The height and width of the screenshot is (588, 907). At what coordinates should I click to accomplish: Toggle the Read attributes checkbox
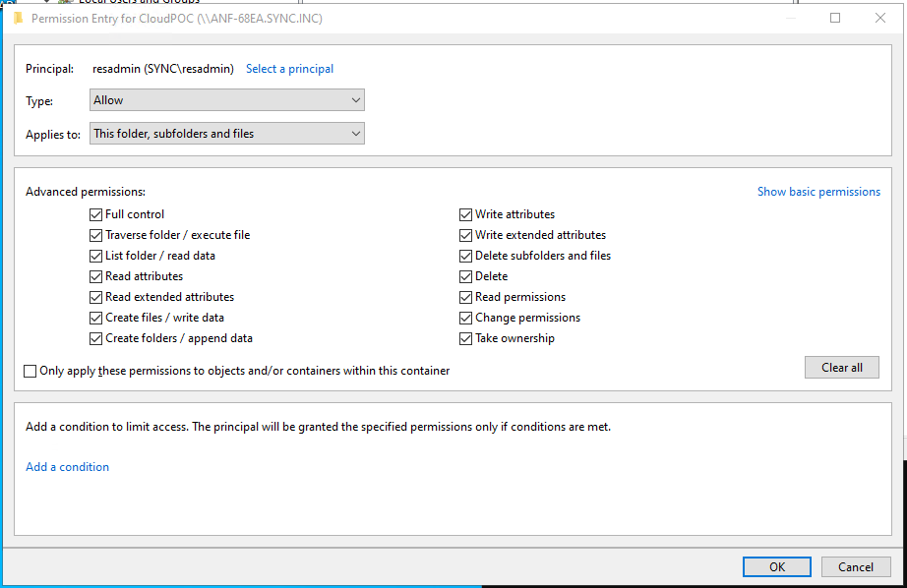(95, 276)
